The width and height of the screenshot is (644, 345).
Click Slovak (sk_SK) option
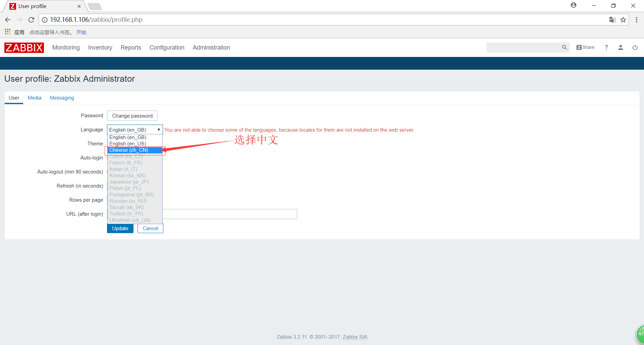point(135,207)
